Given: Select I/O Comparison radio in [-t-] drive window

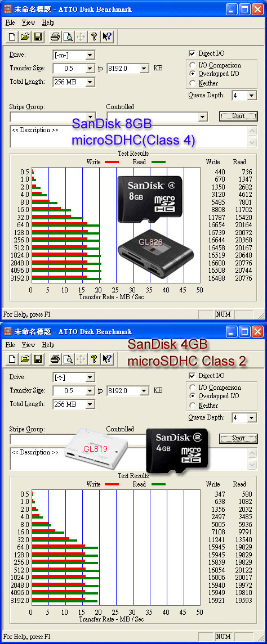Looking at the screenshot, I should tap(192, 388).
